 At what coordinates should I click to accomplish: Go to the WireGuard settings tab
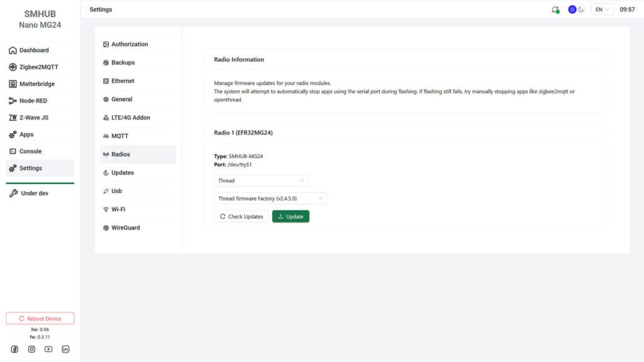pyautogui.click(x=125, y=228)
